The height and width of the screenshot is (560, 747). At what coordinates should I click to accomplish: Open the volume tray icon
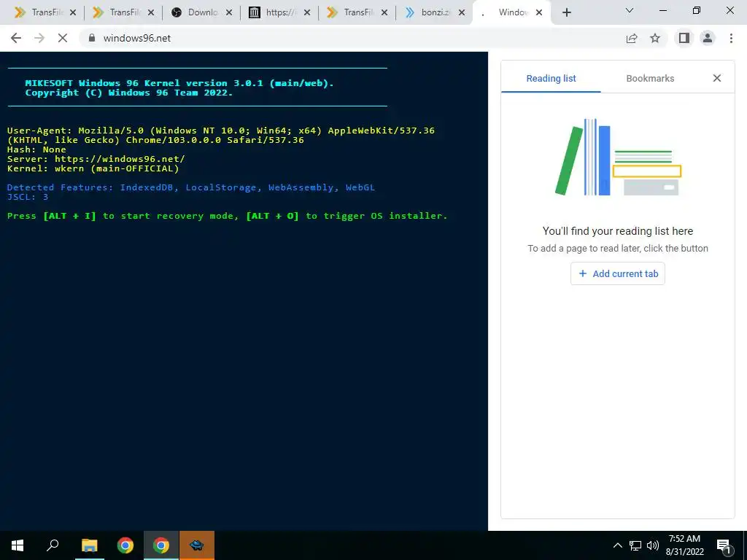point(652,545)
